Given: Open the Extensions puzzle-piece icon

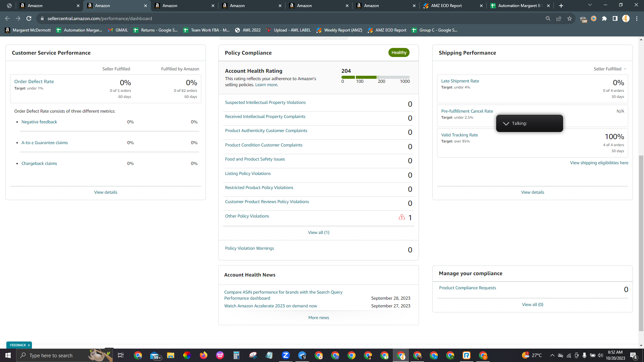Looking at the screenshot, I should point(604,18).
